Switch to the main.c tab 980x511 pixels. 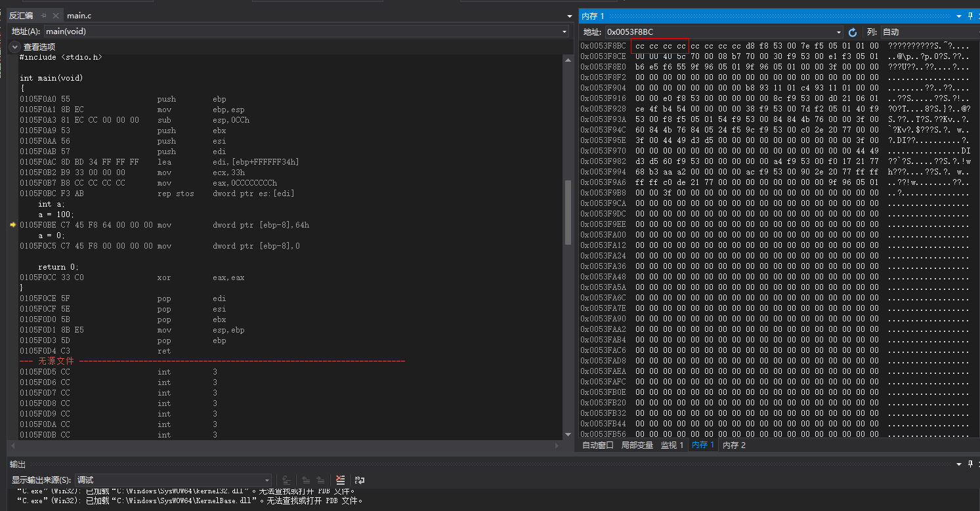79,16
